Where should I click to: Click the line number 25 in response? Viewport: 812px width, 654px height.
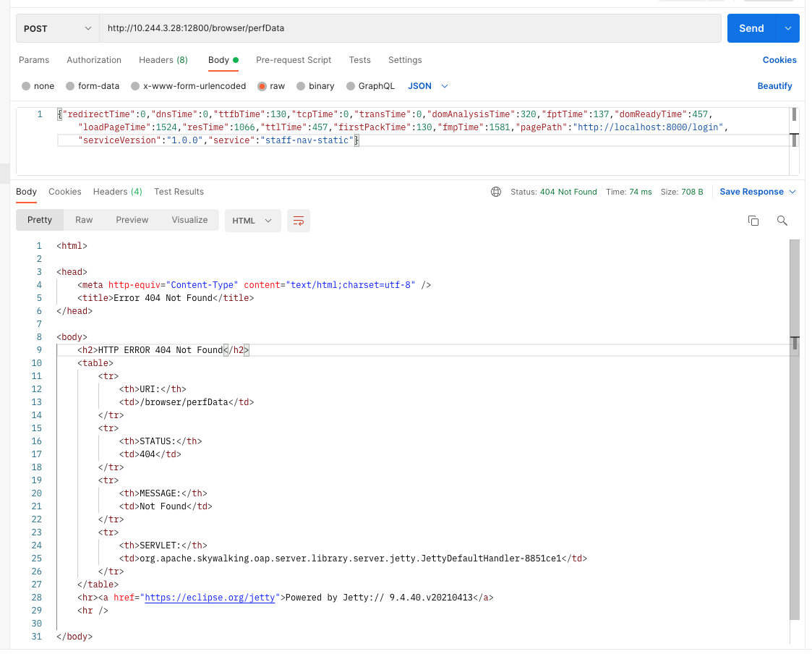(x=36, y=559)
